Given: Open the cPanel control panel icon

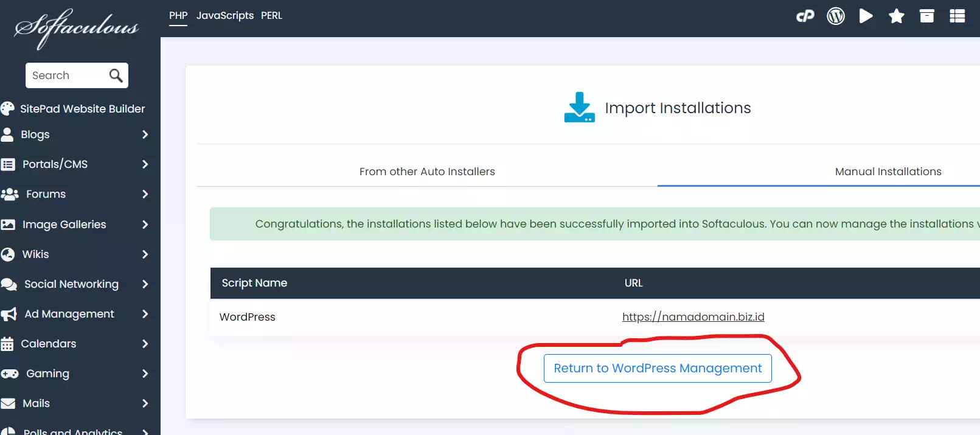Looking at the screenshot, I should pos(805,16).
